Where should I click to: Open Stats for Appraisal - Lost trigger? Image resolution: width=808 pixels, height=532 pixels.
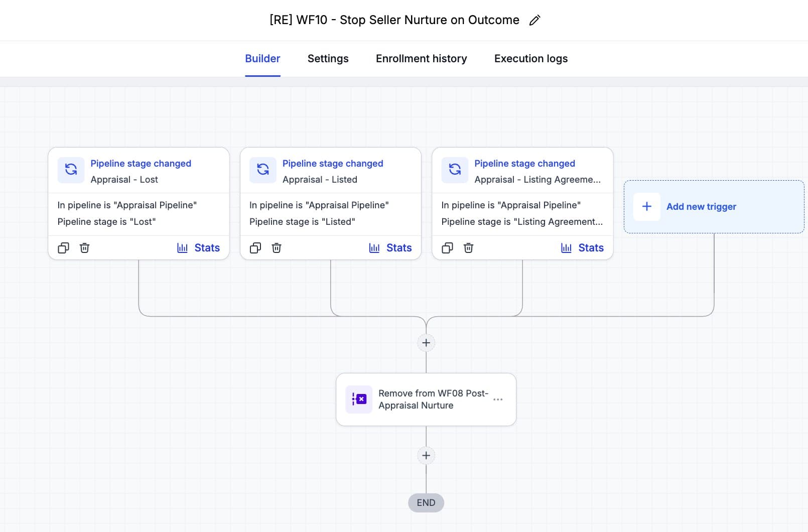[x=198, y=248]
